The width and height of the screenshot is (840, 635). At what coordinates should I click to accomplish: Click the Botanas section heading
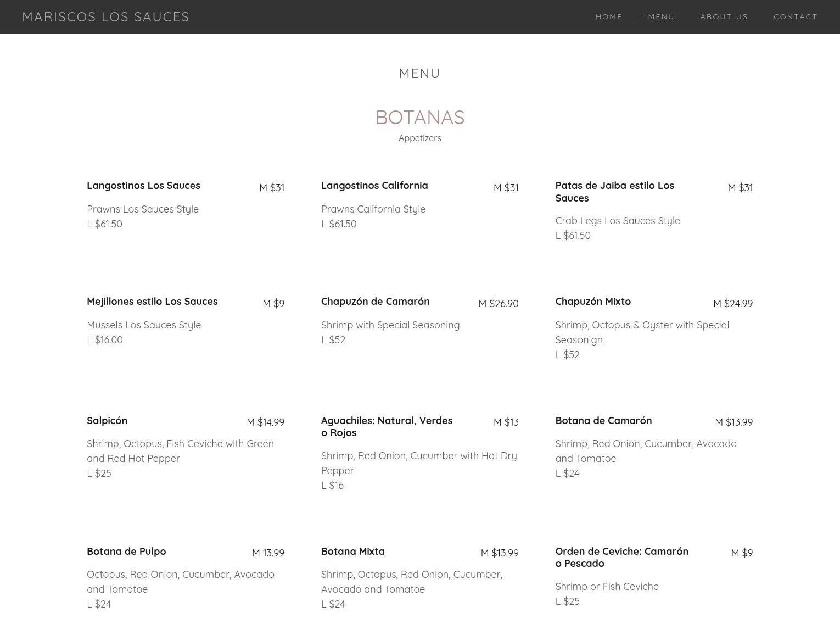tap(419, 118)
